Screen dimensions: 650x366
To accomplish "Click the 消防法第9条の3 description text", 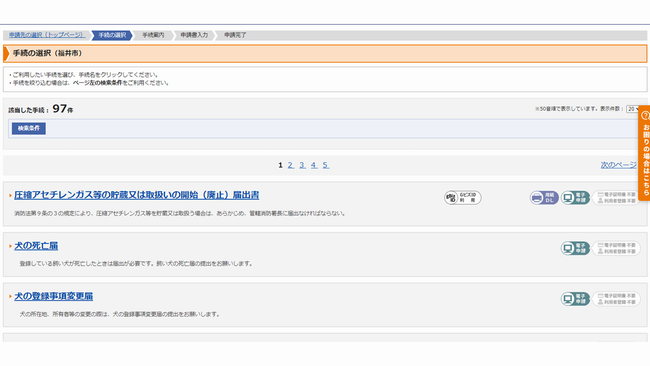I will 179,213.
